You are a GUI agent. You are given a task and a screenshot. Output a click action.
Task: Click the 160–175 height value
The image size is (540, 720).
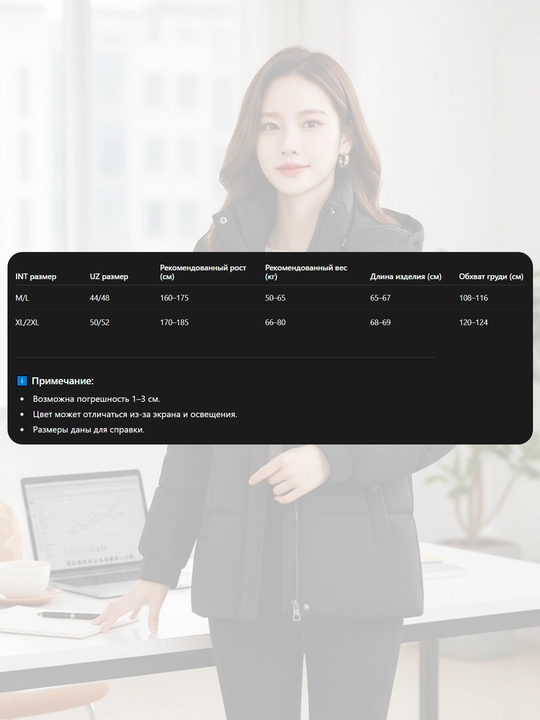pos(174,298)
